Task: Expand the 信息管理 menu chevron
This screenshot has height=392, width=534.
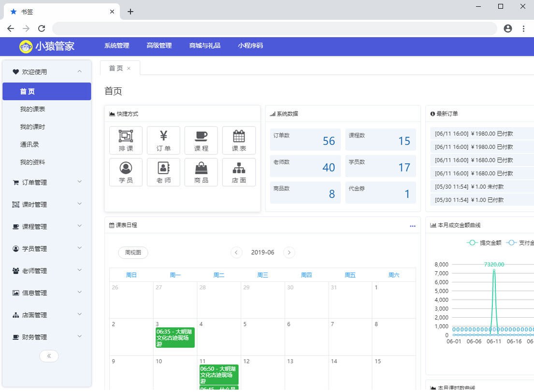Action: click(79, 292)
